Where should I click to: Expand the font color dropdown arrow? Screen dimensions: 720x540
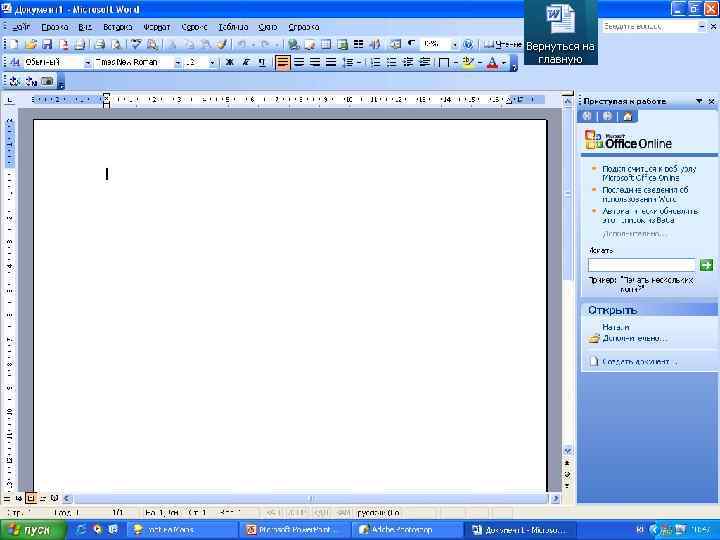pos(504,62)
